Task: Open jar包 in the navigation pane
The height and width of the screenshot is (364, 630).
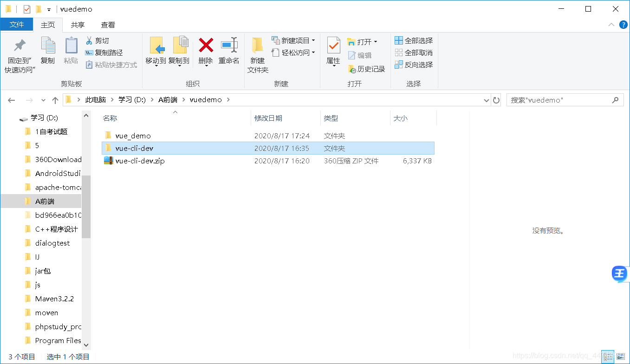Action: click(x=43, y=271)
